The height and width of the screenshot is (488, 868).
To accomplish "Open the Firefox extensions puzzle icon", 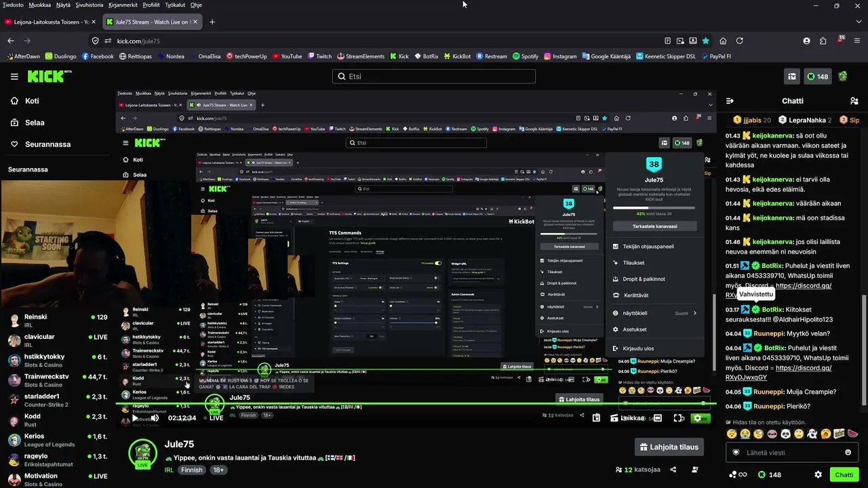I will (823, 41).
